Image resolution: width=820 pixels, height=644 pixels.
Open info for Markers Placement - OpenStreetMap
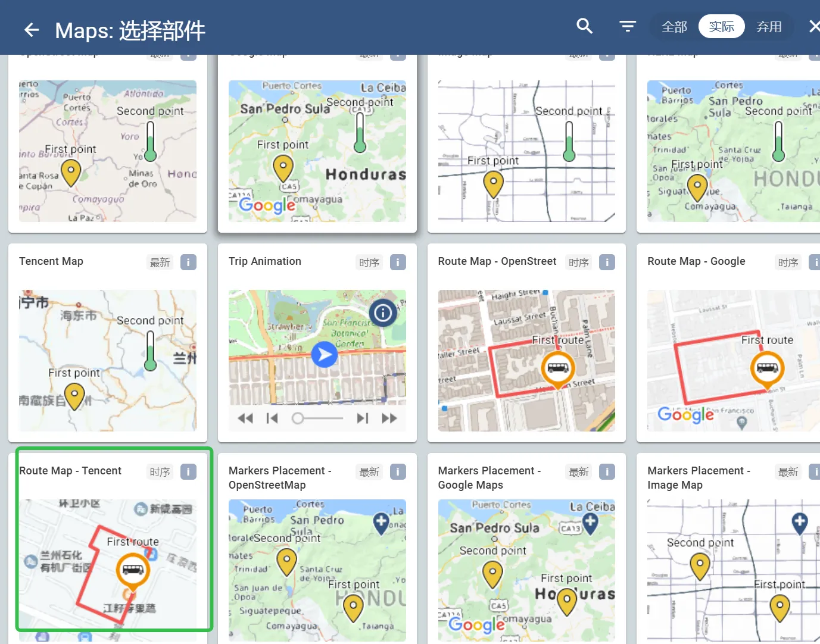click(398, 471)
